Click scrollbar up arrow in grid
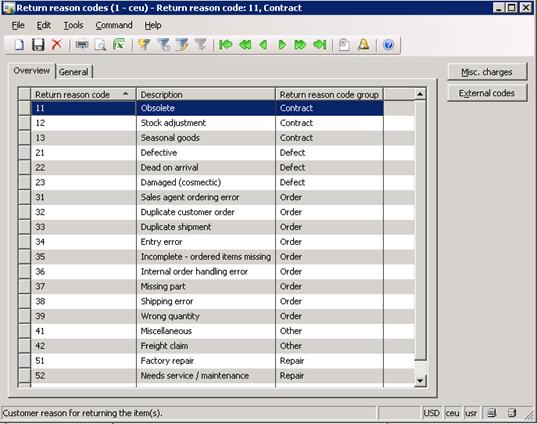 [420, 94]
